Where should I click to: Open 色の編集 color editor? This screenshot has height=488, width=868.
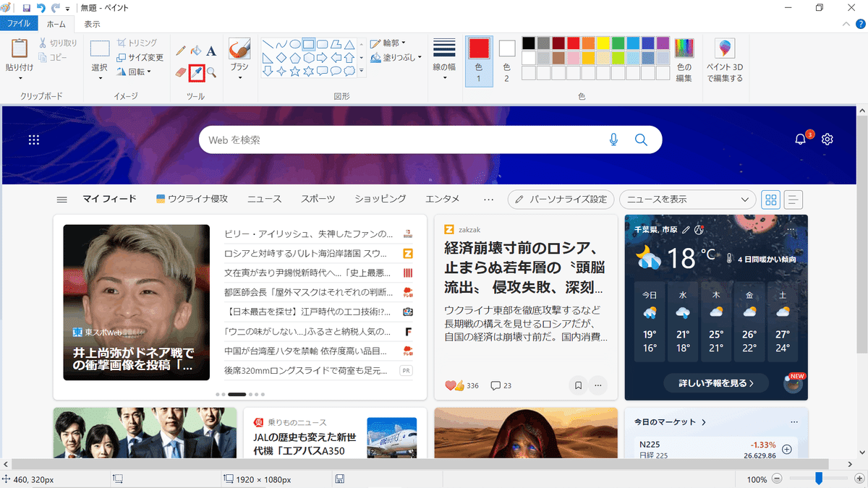click(x=684, y=60)
